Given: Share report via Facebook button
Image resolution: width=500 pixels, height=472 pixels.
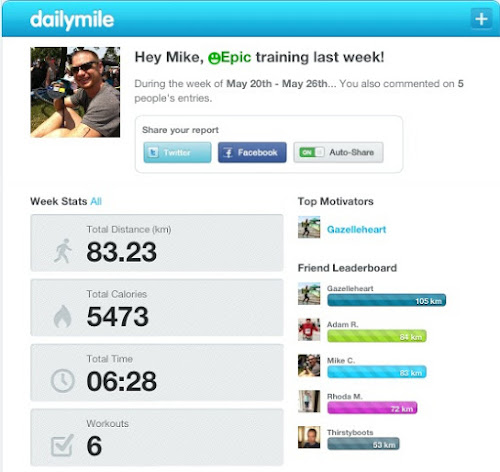Looking at the screenshot, I should [252, 152].
